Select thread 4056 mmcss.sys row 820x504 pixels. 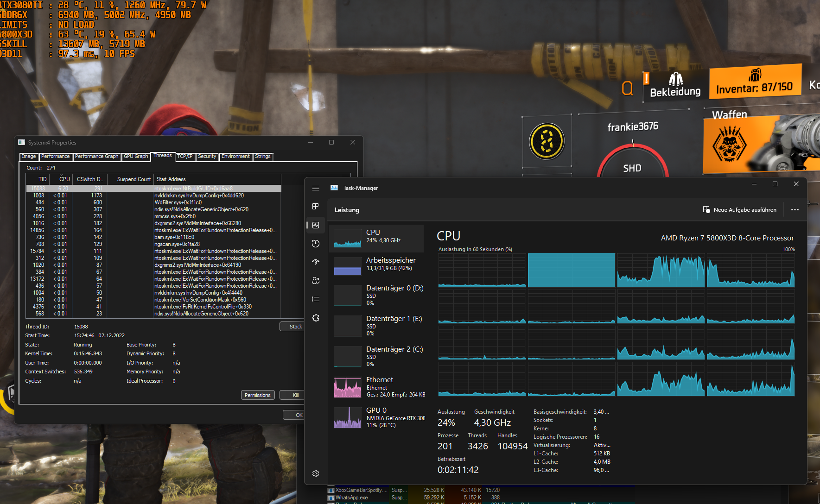coord(153,216)
